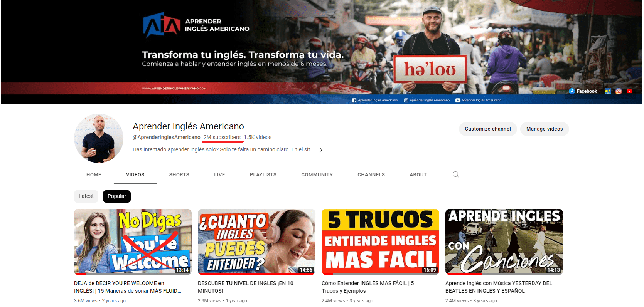This screenshot has width=644, height=307.
Task: Click the 14:56 duration badge
Action: click(306, 270)
